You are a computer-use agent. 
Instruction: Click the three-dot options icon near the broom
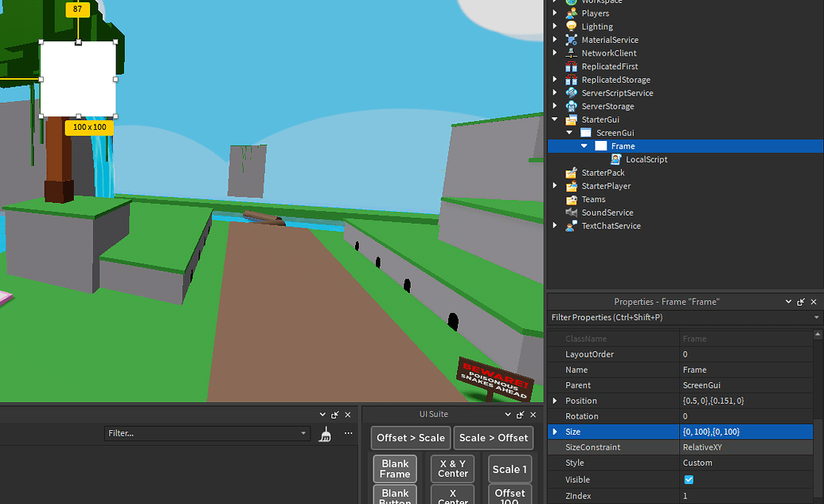[x=348, y=433]
